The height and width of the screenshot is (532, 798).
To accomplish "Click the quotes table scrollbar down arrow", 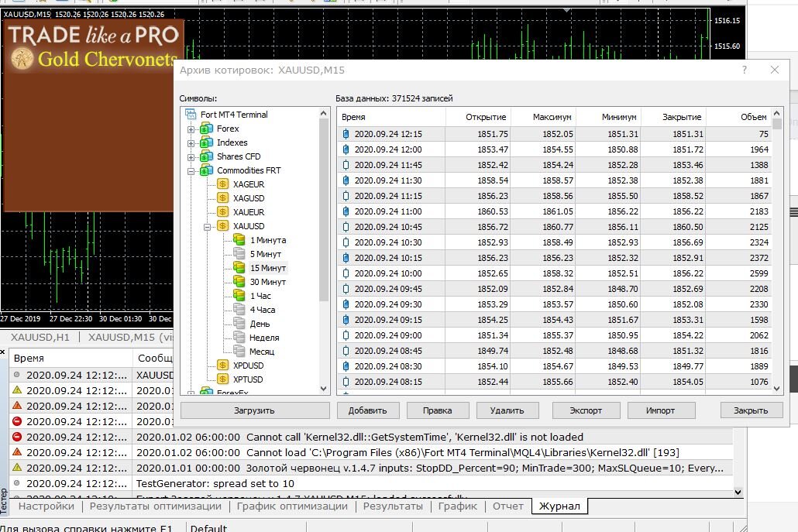I will [x=776, y=388].
